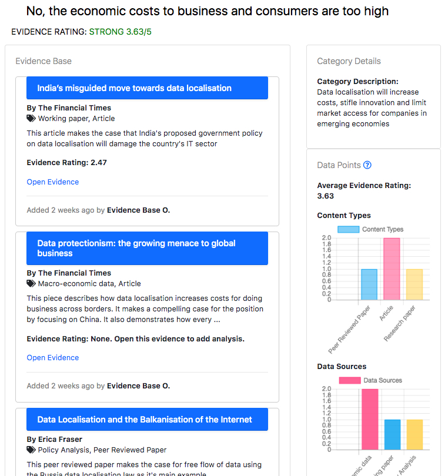Click the tag icon before Macro-economic data
The height and width of the screenshot is (476, 448).
pyautogui.click(x=31, y=283)
